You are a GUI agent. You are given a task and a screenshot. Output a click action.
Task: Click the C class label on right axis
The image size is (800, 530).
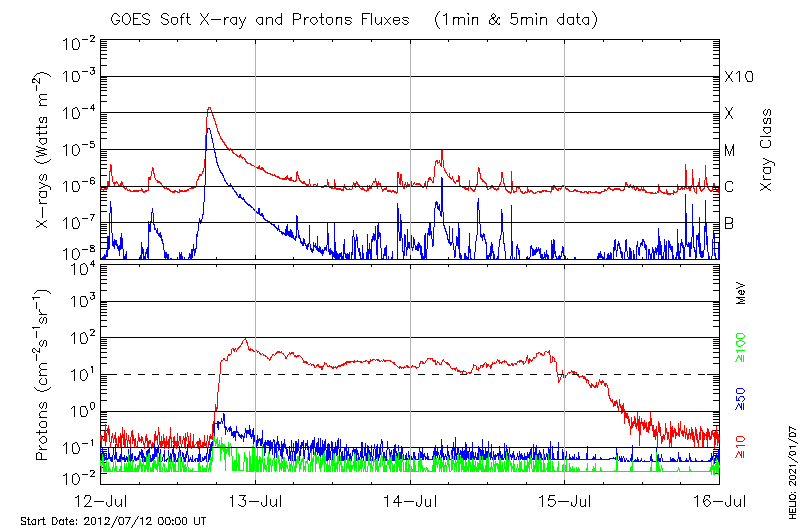729,187
